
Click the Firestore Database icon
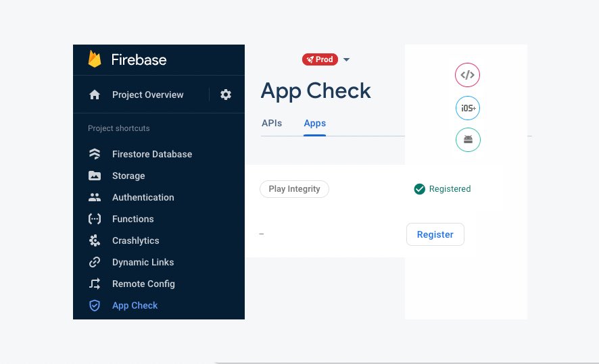tap(95, 154)
